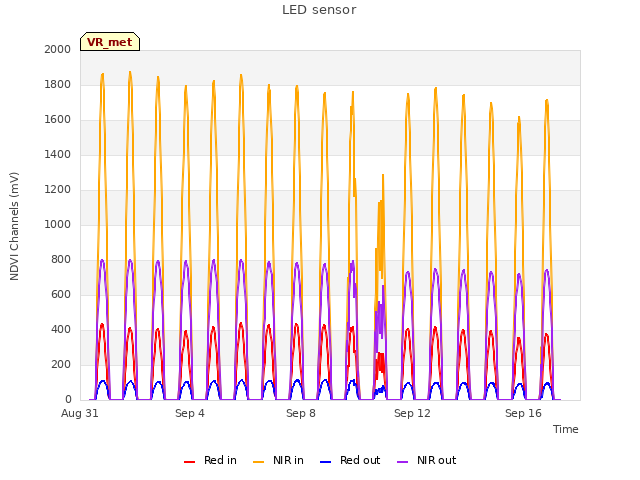Click the red swatch beside Red in

(189, 462)
